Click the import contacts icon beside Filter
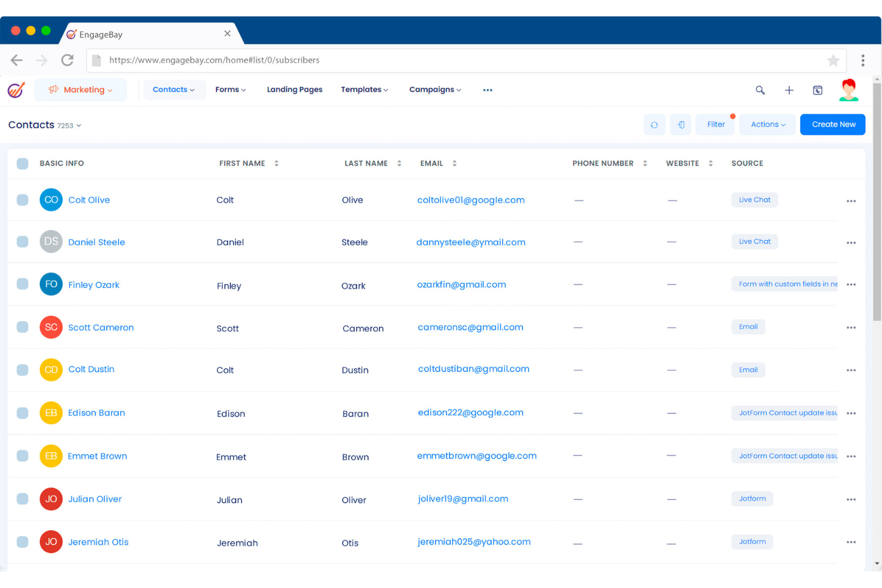882x588 pixels. pos(681,125)
